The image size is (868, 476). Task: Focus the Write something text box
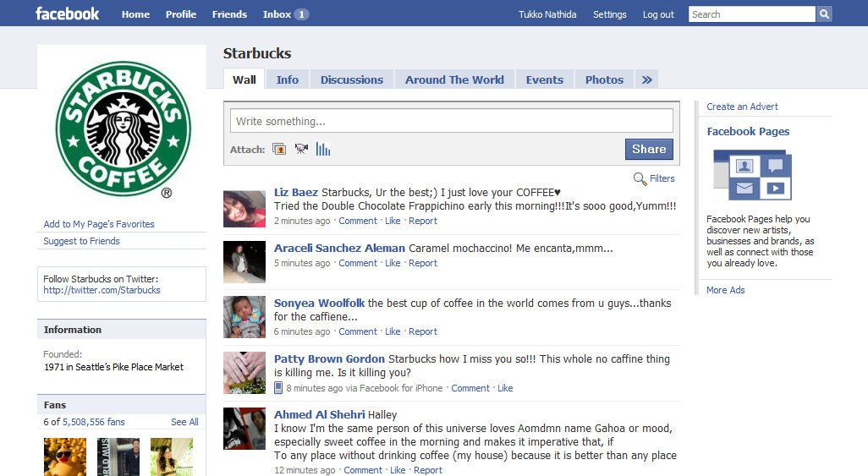452,121
